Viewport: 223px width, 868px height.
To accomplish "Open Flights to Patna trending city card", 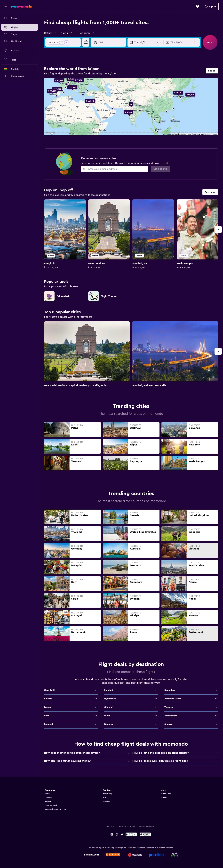I will pos(72,429).
